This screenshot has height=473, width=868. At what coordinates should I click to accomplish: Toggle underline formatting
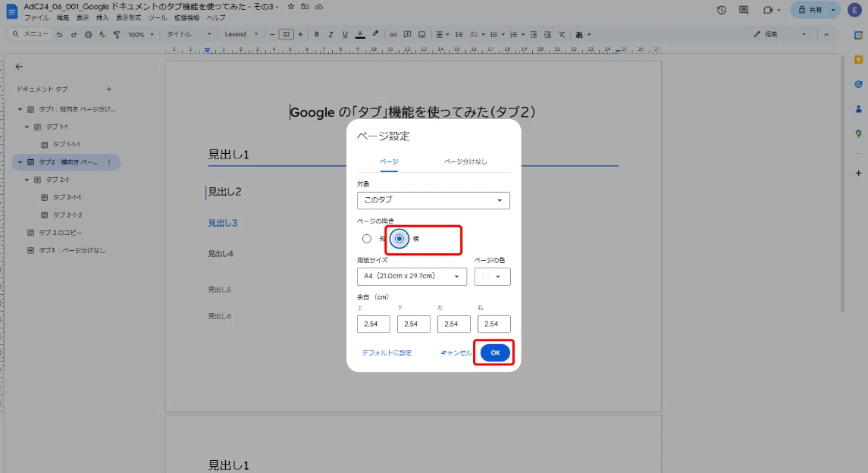pyautogui.click(x=345, y=34)
